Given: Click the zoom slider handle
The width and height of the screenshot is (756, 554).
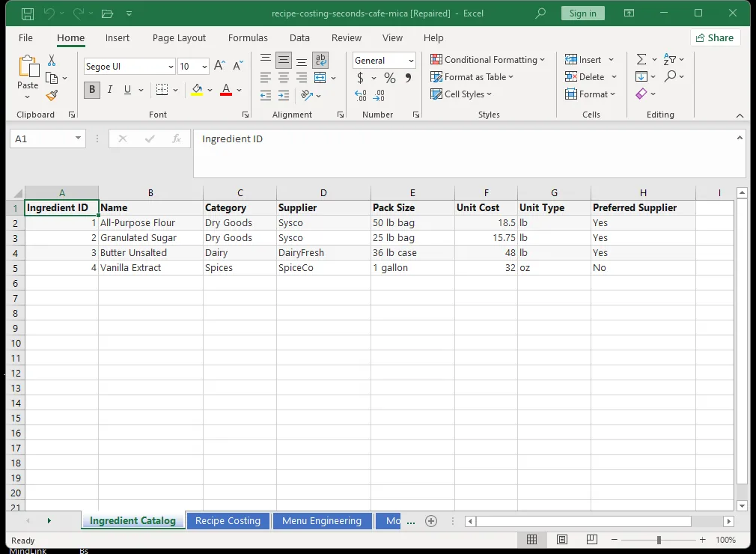Looking at the screenshot, I should pyautogui.click(x=659, y=540).
